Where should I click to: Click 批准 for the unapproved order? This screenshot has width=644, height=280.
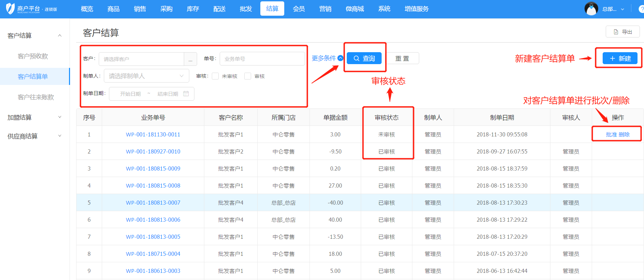[x=611, y=134]
